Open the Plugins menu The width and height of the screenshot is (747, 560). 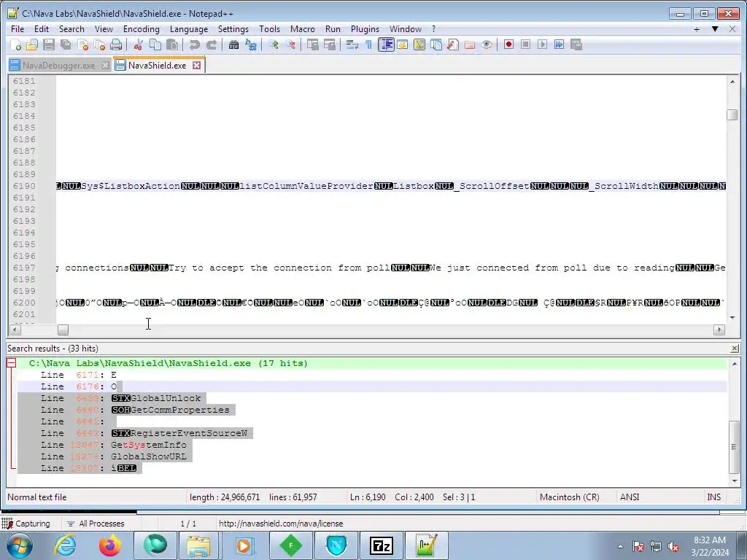[365, 29]
